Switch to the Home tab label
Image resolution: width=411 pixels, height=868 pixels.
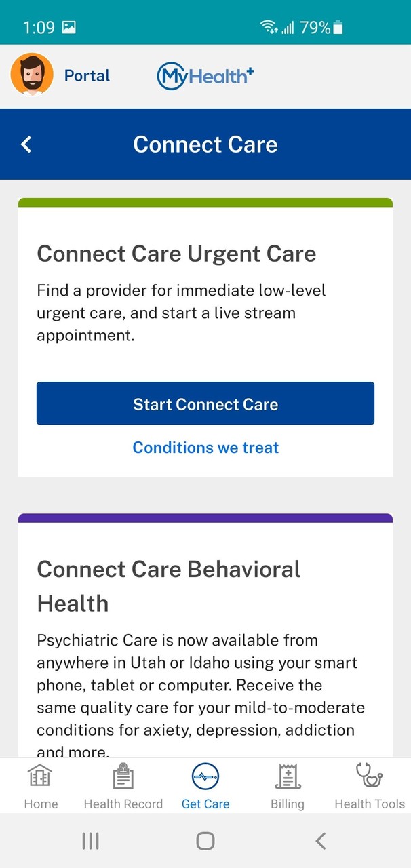(x=41, y=804)
